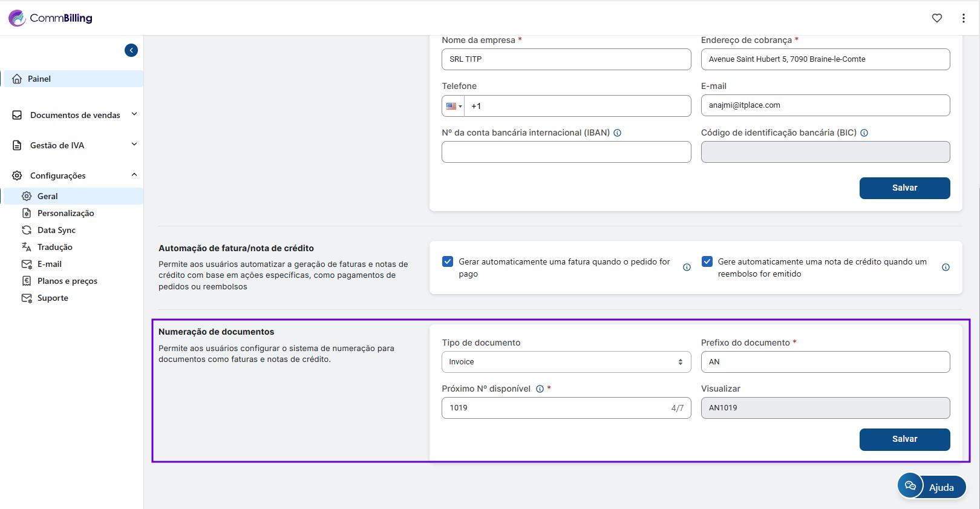Uncheck automatic invoice generation checkbox

coord(448,261)
